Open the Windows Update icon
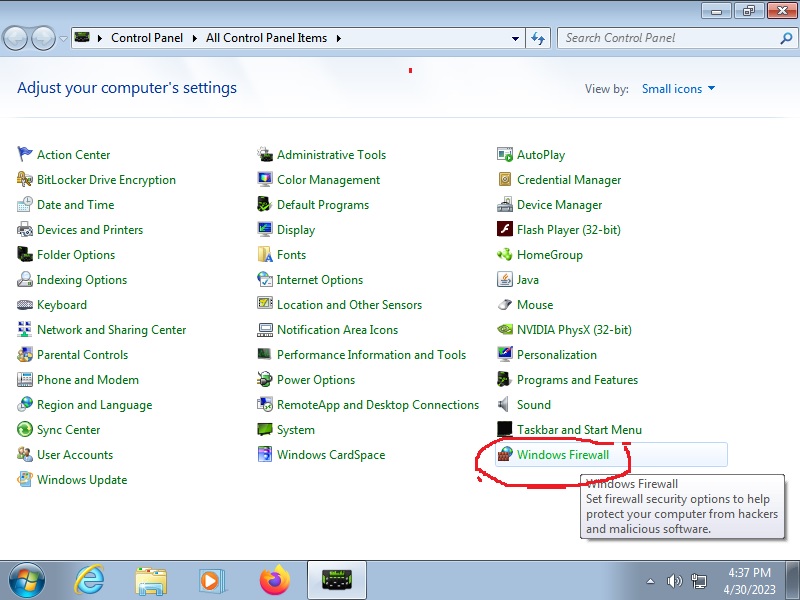800x600 pixels. pos(24,479)
